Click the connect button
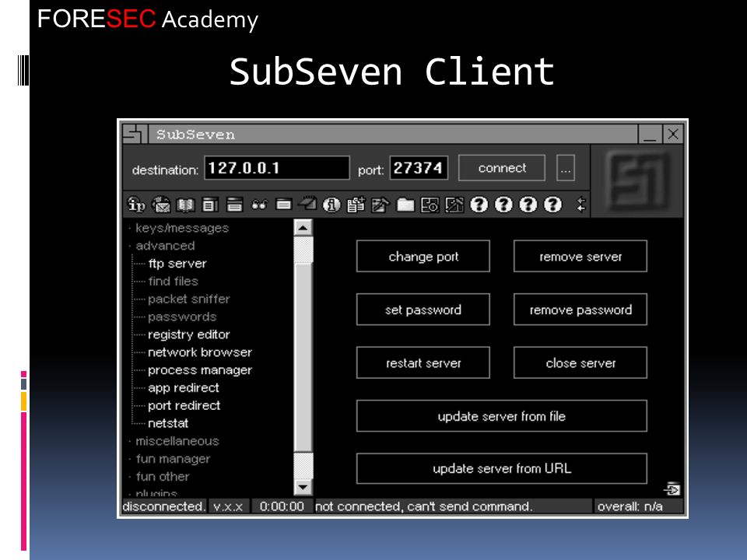Image resolution: width=747 pixels, height=560 pixels. 502,168
